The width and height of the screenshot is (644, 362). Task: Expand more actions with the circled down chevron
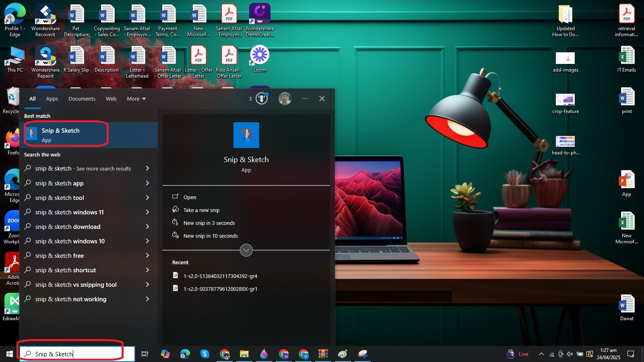coord(246,250)
